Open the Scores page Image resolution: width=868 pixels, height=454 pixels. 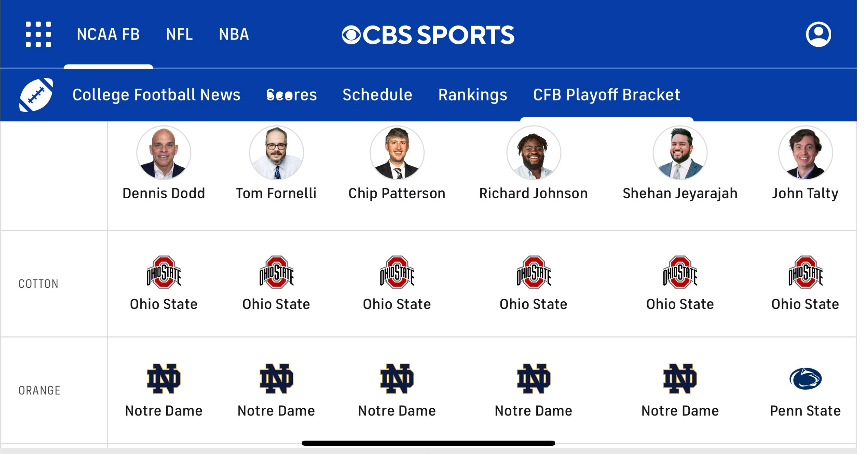291,95
